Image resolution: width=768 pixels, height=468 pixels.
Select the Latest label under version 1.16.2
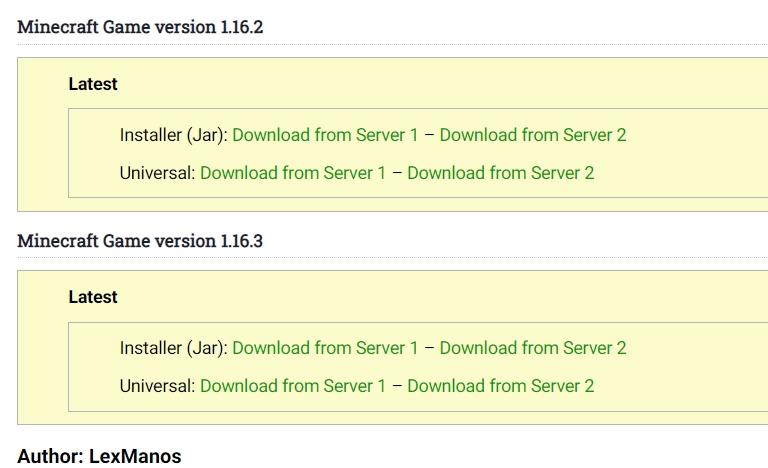click(93, 85)
